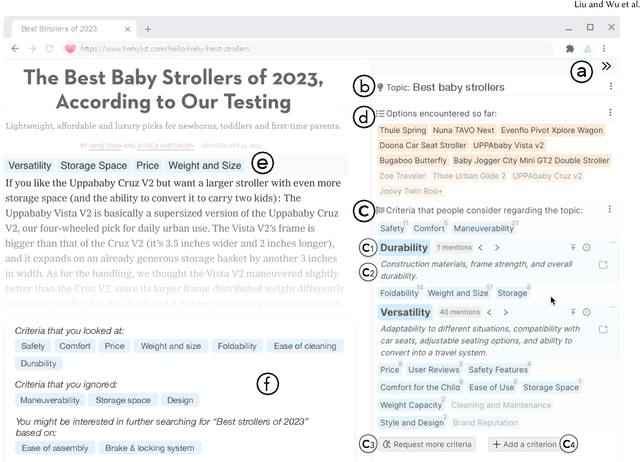
Task: Go to the previous Versatility mention
Action: point(491,313)
